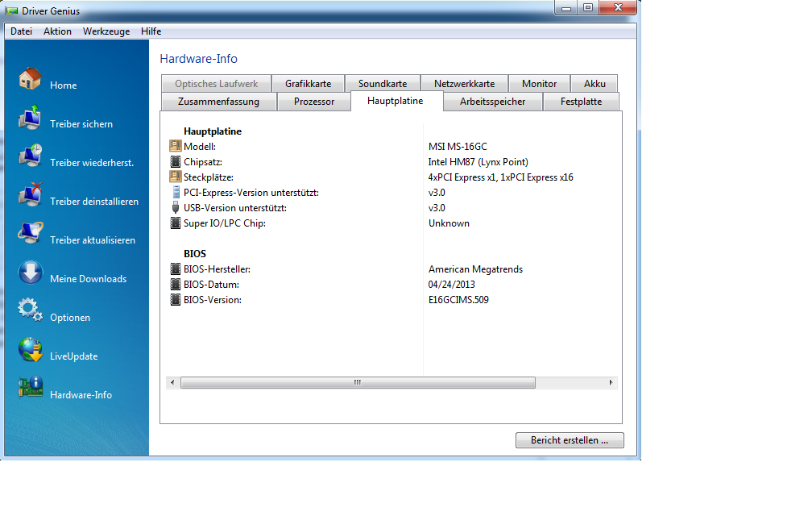Open the Meine Downloads sidebar label
The image size is (812, 508).
pyautogui.click(x=88, y=279)
